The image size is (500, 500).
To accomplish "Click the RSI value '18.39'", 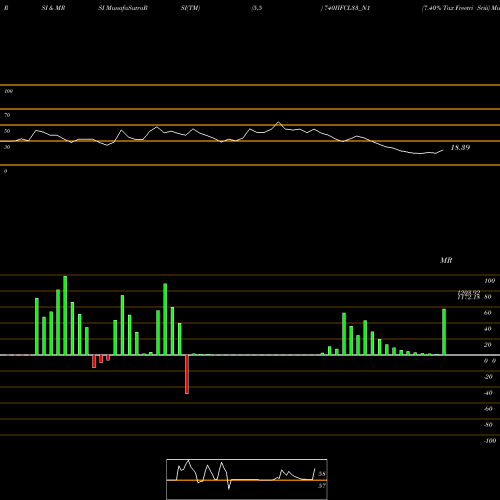I will [x=460, y=147].
